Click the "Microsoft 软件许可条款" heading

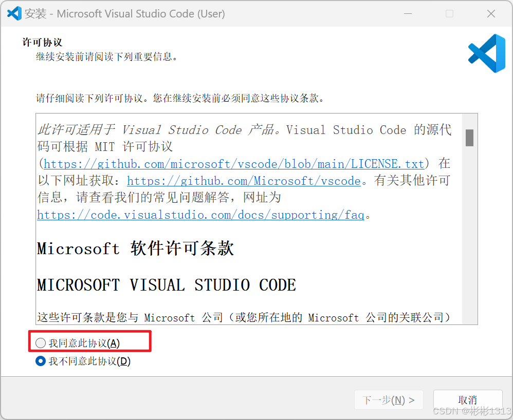[136, 249]
